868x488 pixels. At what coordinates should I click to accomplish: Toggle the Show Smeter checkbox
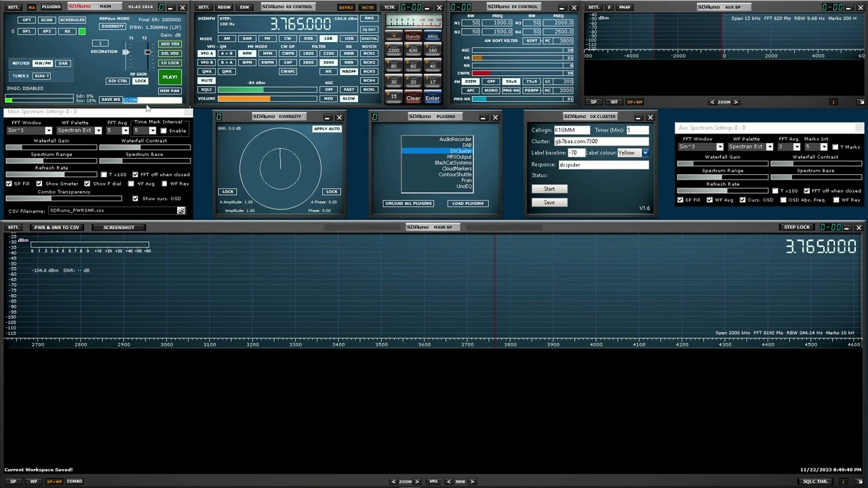tap(39, 184)
